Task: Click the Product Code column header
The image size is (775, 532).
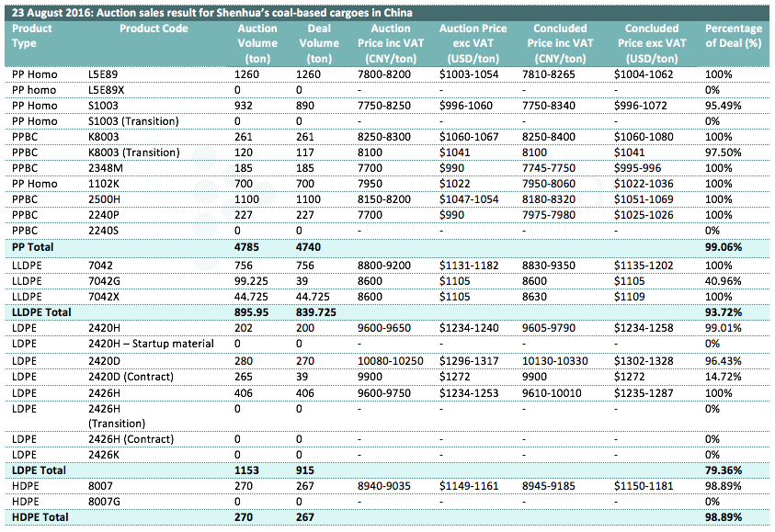Action: click(x=154, y=28)
